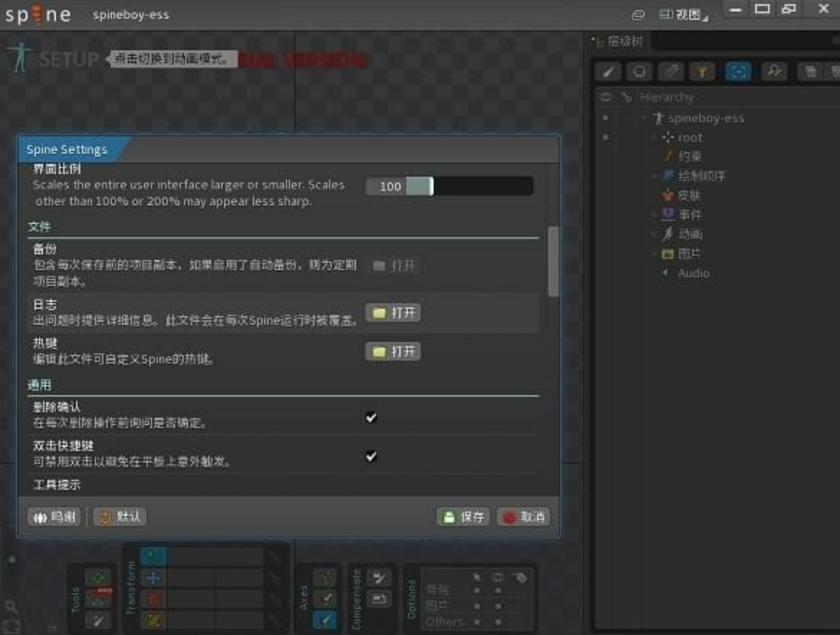Cancel settings with 取消 button
The width and height of the screenshot is (840, 635).
click(523, 516)
